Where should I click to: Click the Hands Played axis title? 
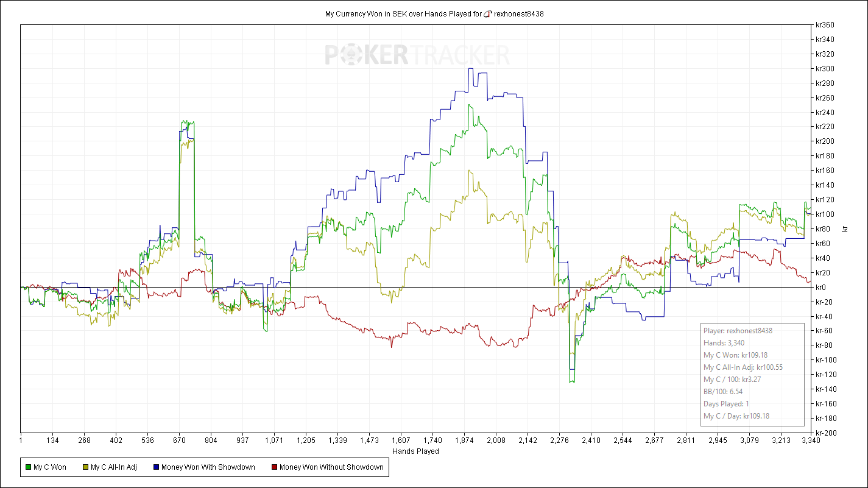coord(416,451)
